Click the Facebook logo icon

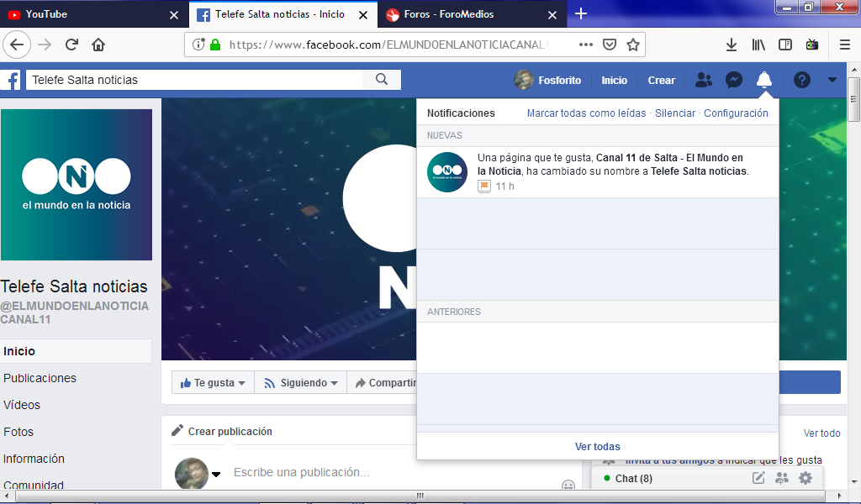tap(11, 80)
